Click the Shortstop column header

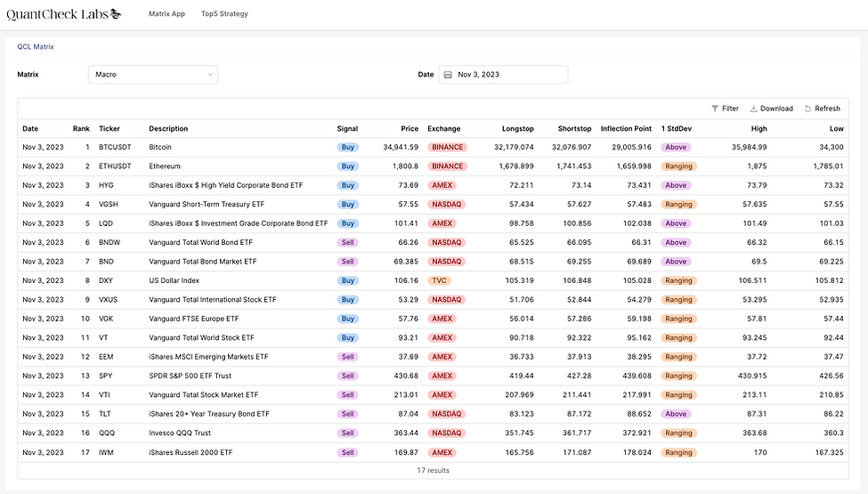(574, 128)
